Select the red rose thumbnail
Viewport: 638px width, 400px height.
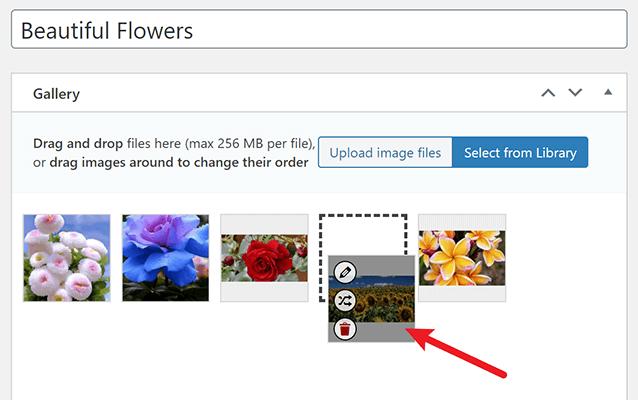click(264, 258)
